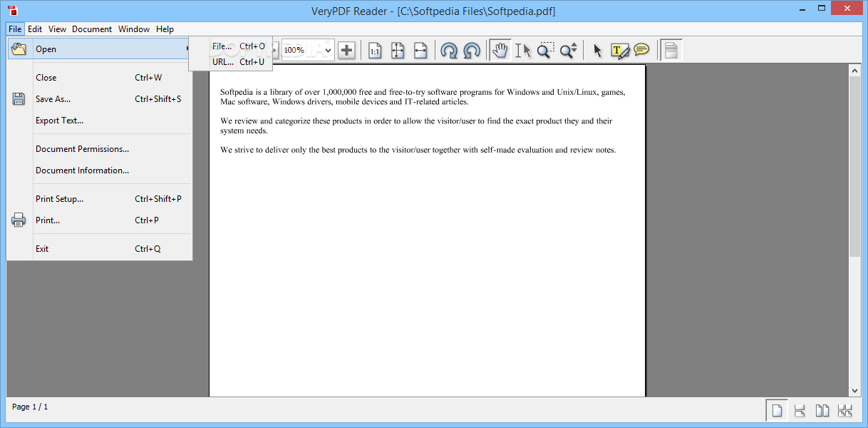Image resolution: width=868 pixels, height=428 pixels.
Task: Click the zoom in plus button
Action: [x=346, y=50]
